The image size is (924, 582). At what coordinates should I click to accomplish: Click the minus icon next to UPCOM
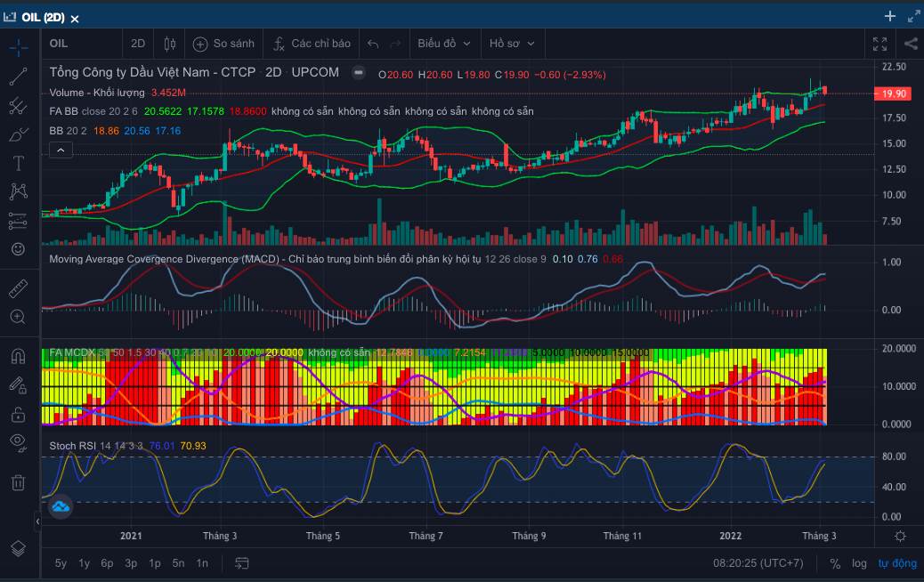coord(358,73)
